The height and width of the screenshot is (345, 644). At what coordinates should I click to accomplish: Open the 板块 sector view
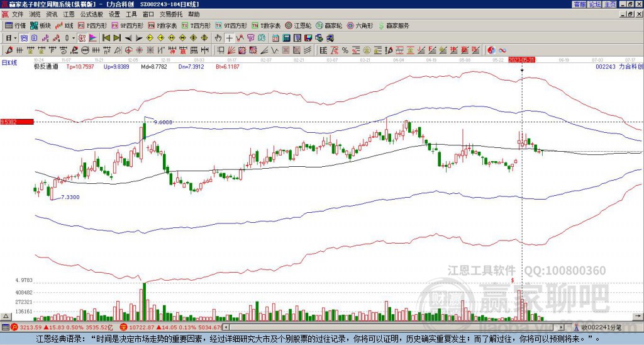(40, 25)
